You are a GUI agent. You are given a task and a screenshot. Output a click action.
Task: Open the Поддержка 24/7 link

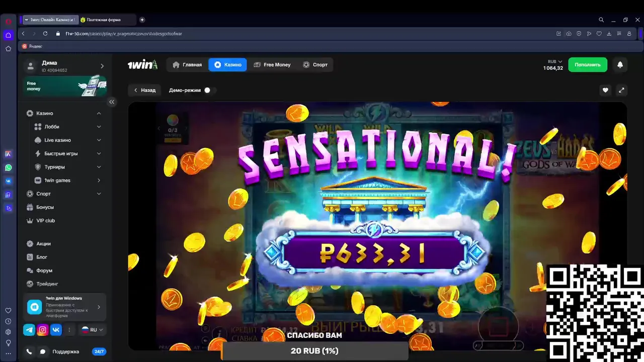click(x=79, y=352)
